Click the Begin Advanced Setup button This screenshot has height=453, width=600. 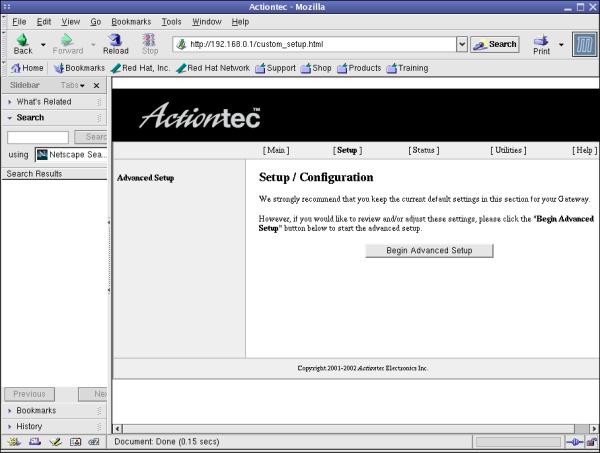[x=429, y=251]
